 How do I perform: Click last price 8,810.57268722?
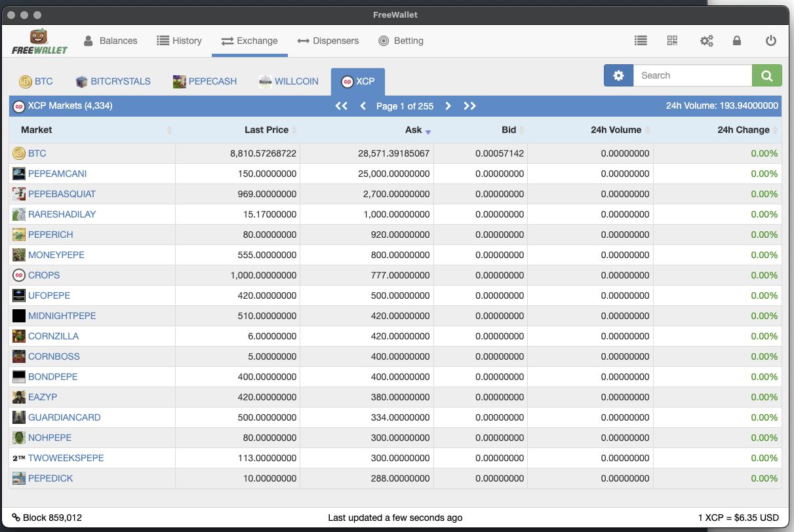tap(264, 153)
